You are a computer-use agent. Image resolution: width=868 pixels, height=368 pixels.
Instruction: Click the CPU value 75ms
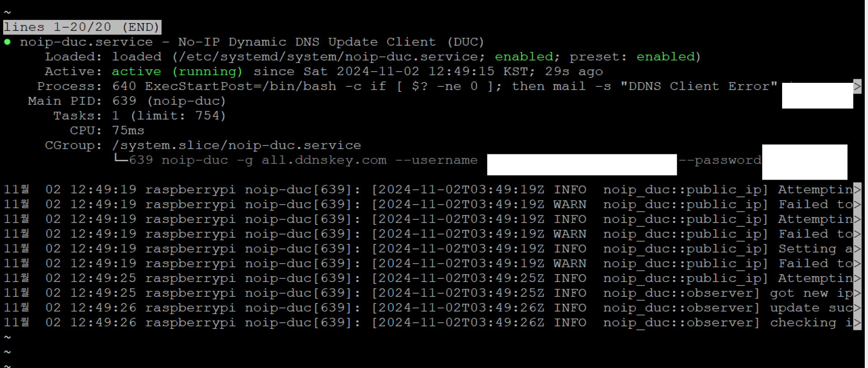pos(128,131)
